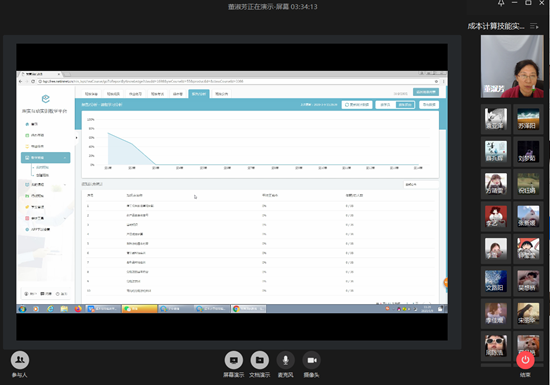Select 董淑芳 presenter video thumbnail
550x385 pixels.
512,67
